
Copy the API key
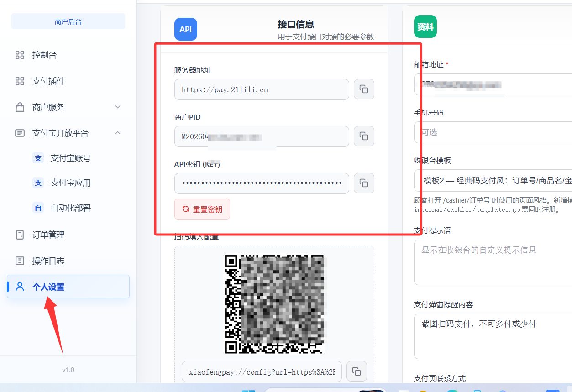[x=364, y=183]
